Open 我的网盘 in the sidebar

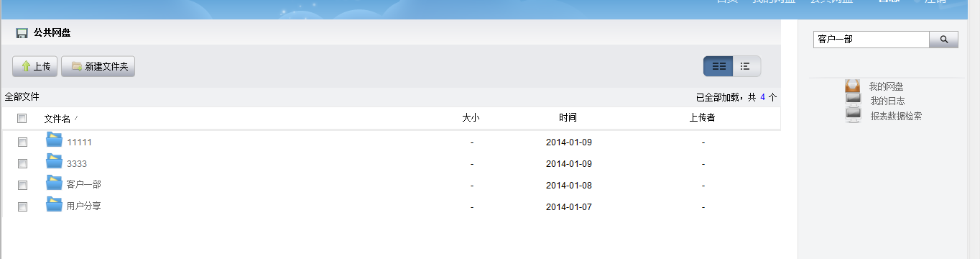[886, 86]
